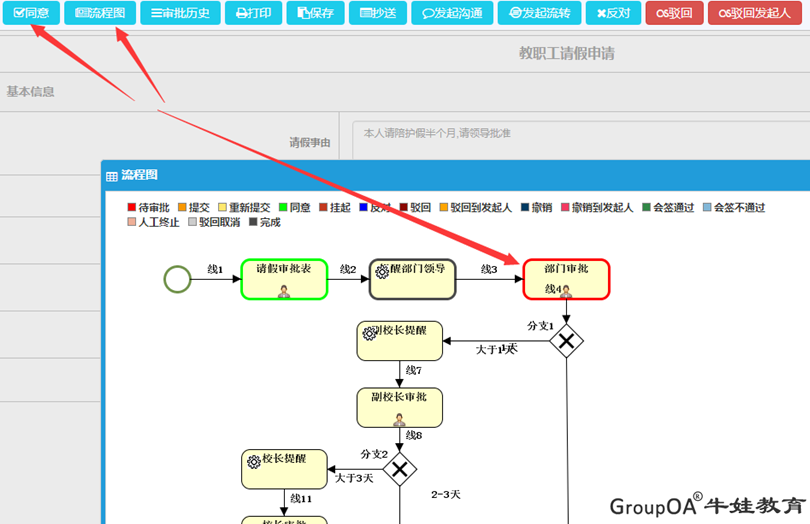Click the 会签通过 legend swatch
The width and height of the screenshot is (810, 524).
tap(646, 207)
